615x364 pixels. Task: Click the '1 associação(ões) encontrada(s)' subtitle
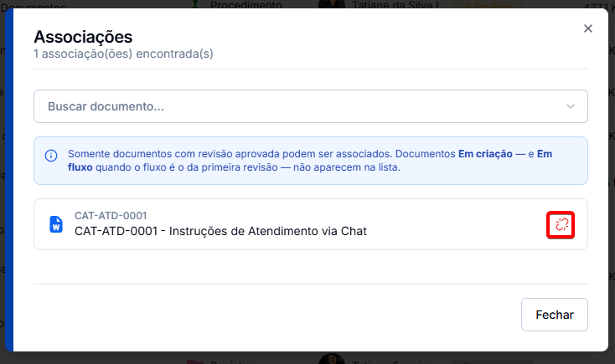pos(123,54)
